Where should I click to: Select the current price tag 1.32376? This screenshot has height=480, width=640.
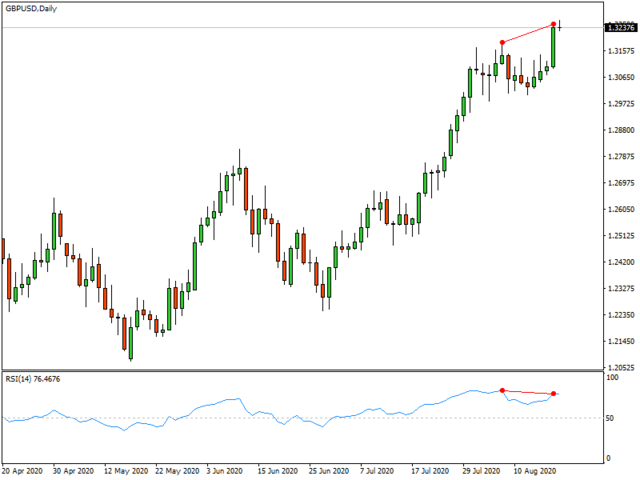621,28
